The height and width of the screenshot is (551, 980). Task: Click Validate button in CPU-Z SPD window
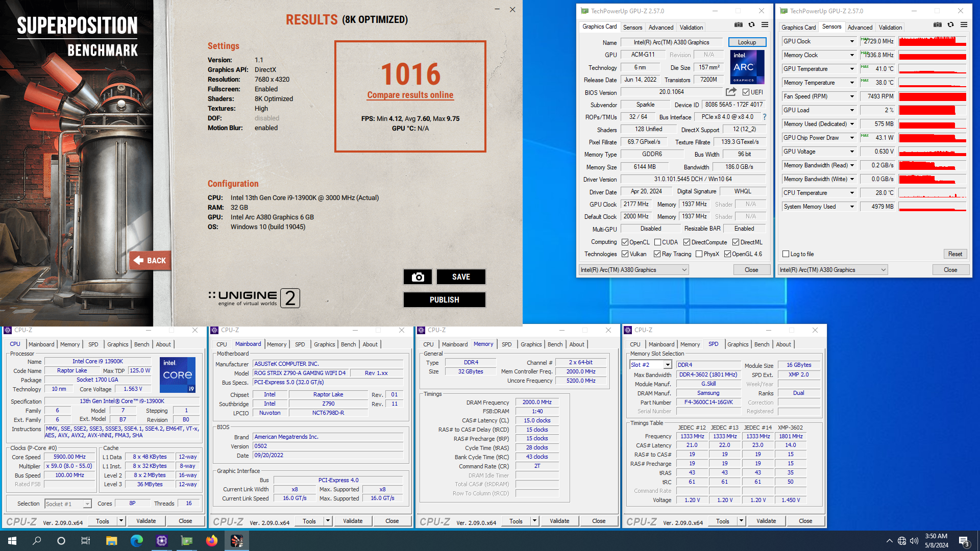tap(766, 521)
